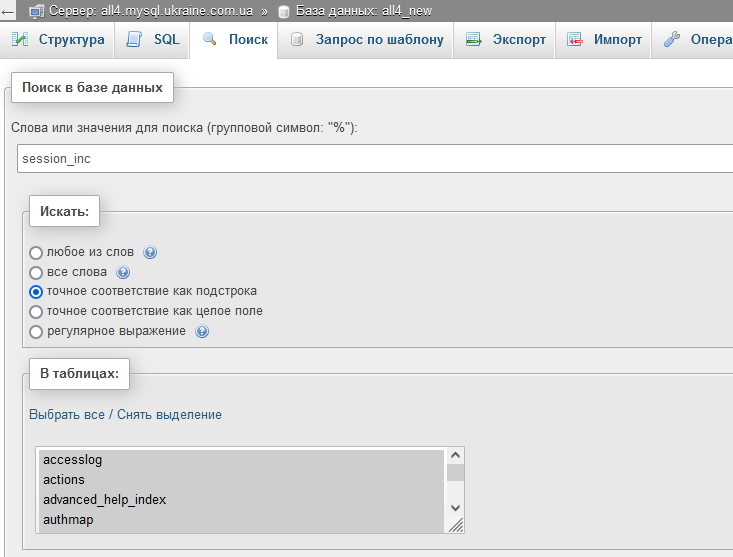Click the Запрос по шаблону icon
The image size is (733, 557).
(297, 39)
